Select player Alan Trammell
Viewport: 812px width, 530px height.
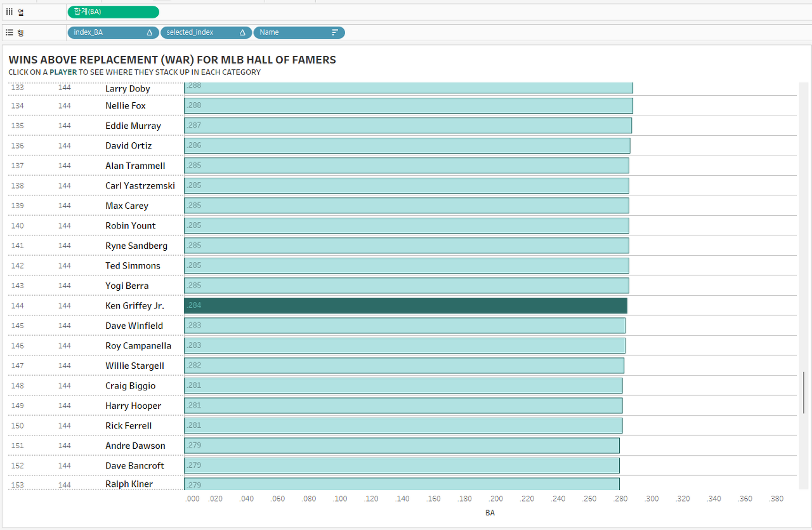[x=135, y=166]
